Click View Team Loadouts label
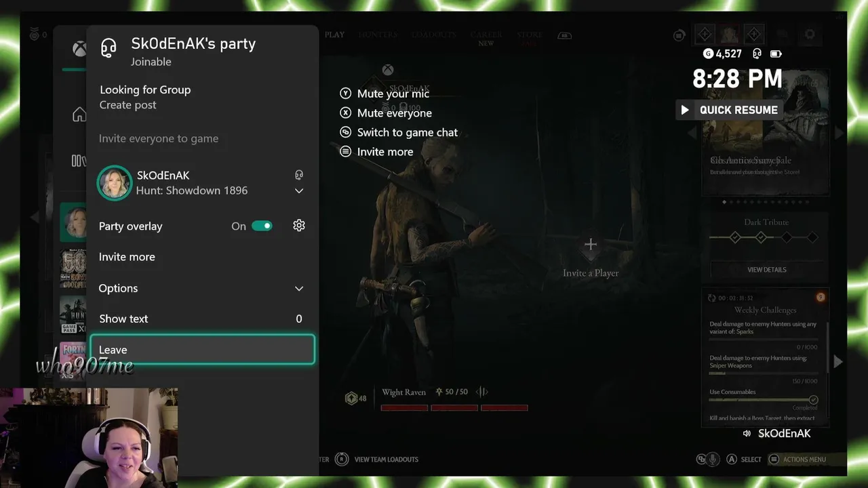The image size is (868, 488). pos(386,460)
